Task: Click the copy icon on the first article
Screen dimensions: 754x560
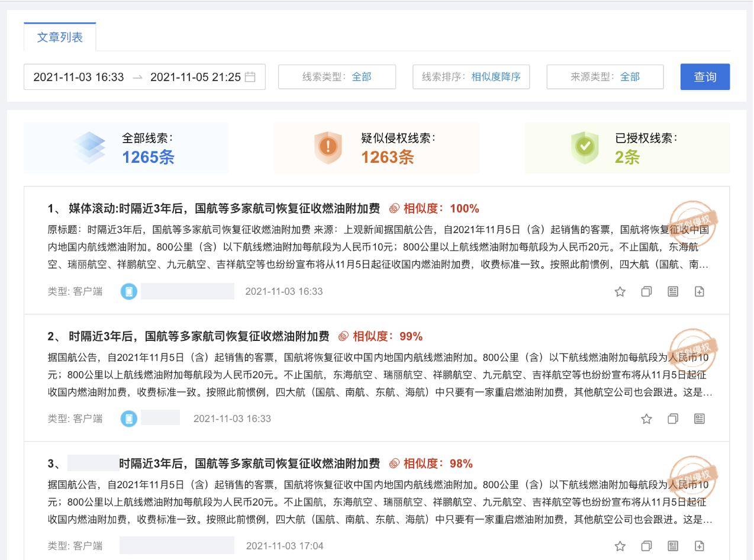Action: (x=646, y=291)
